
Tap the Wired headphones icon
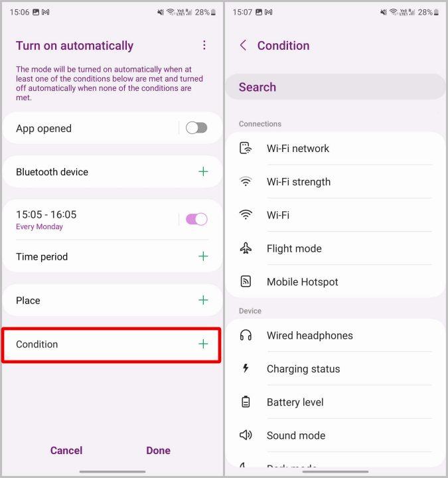(x=246, y=335)
